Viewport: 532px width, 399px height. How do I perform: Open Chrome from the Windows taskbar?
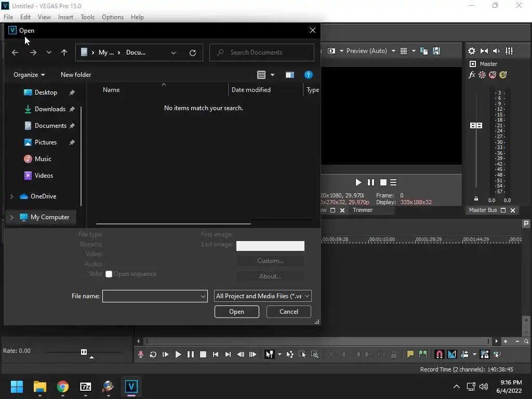click(x=63, y=387)
